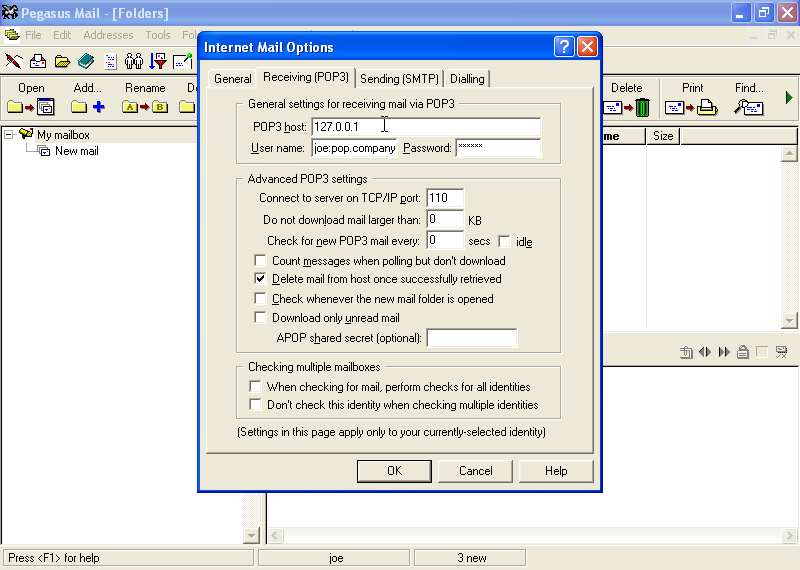Image resolution: width=800 pixels, height=570 pixels.
Task: Click the two people toolbar icon
Action: click(x=134, y=61)
